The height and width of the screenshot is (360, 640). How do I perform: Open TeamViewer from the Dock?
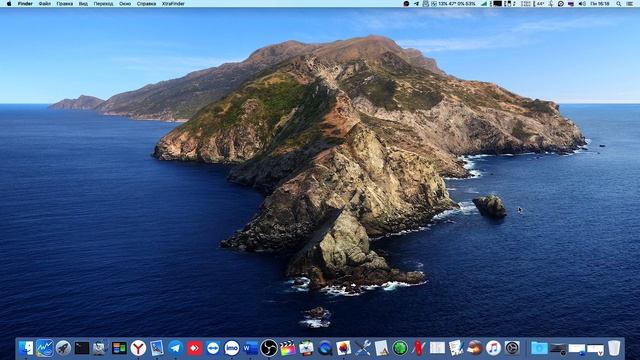pyautogui.click(x=213, y=348)
